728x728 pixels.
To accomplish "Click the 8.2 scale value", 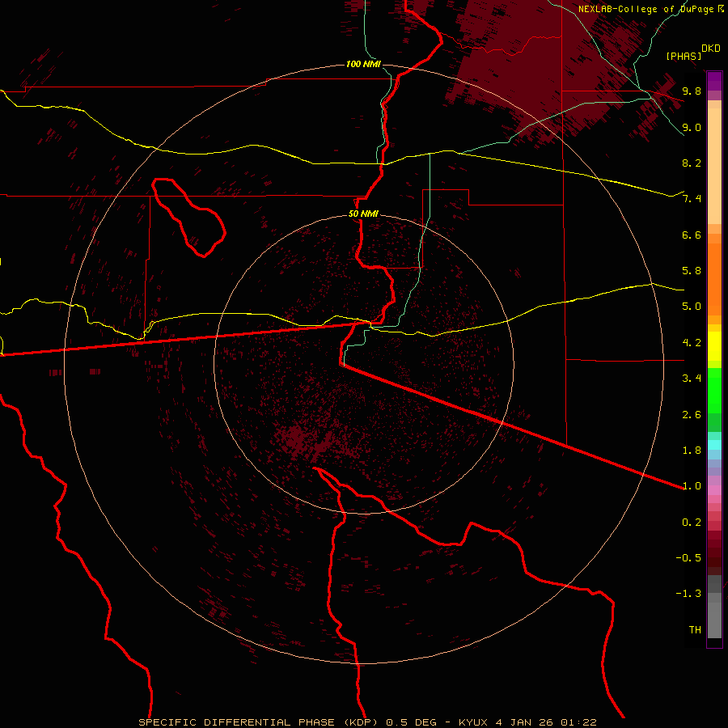I will click(692, 163).
